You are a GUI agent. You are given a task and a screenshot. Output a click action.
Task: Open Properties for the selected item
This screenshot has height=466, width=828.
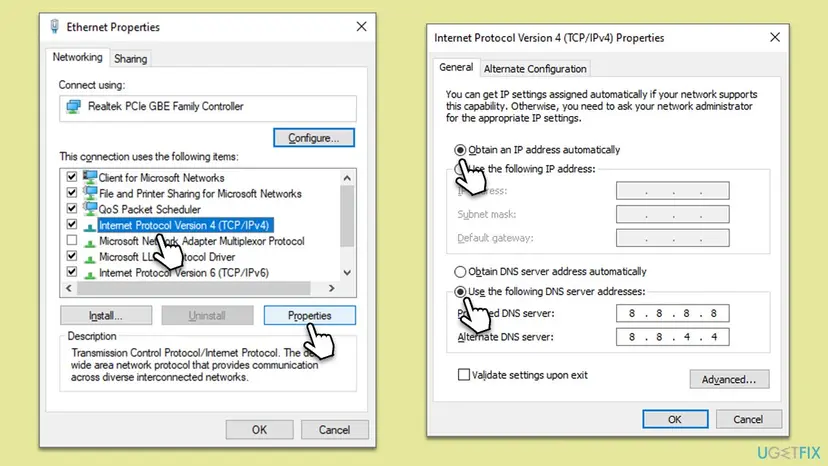click(309, 315)
